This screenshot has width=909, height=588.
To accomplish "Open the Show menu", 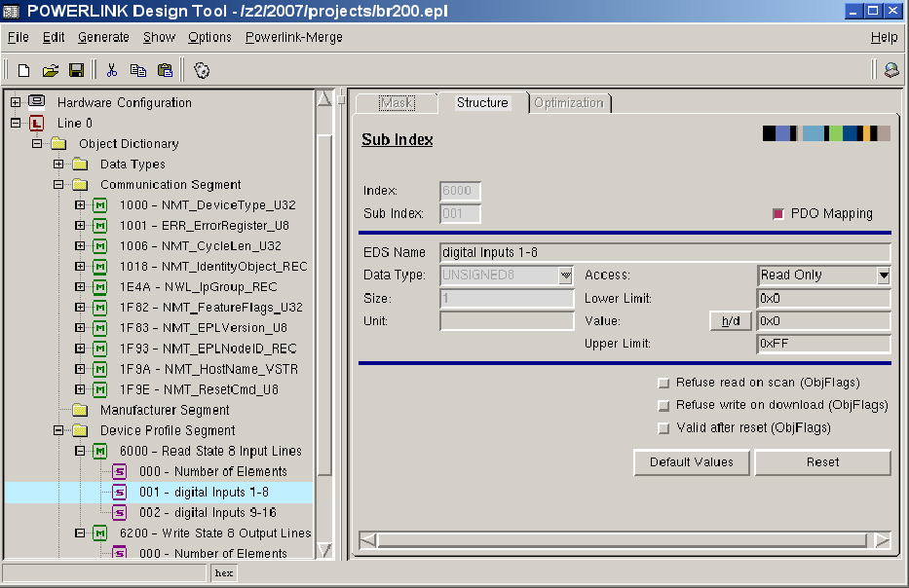I will point(159,37).
